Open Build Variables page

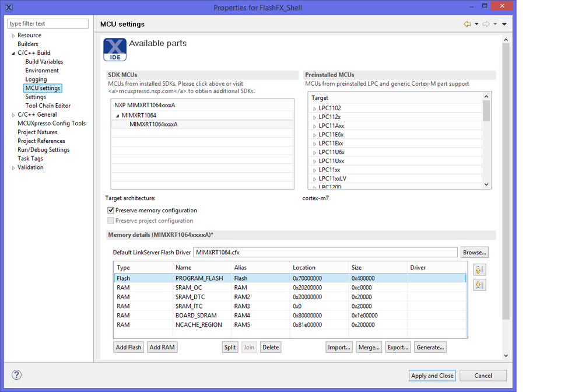(44, 62)
